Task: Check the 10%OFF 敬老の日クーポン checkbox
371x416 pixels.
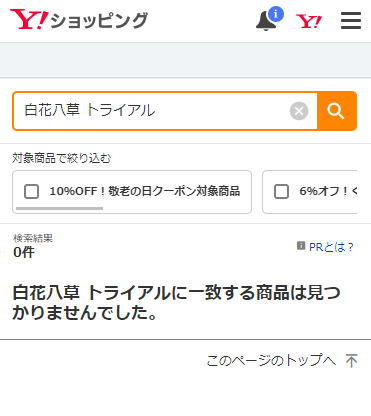Action: click(32, 192)
